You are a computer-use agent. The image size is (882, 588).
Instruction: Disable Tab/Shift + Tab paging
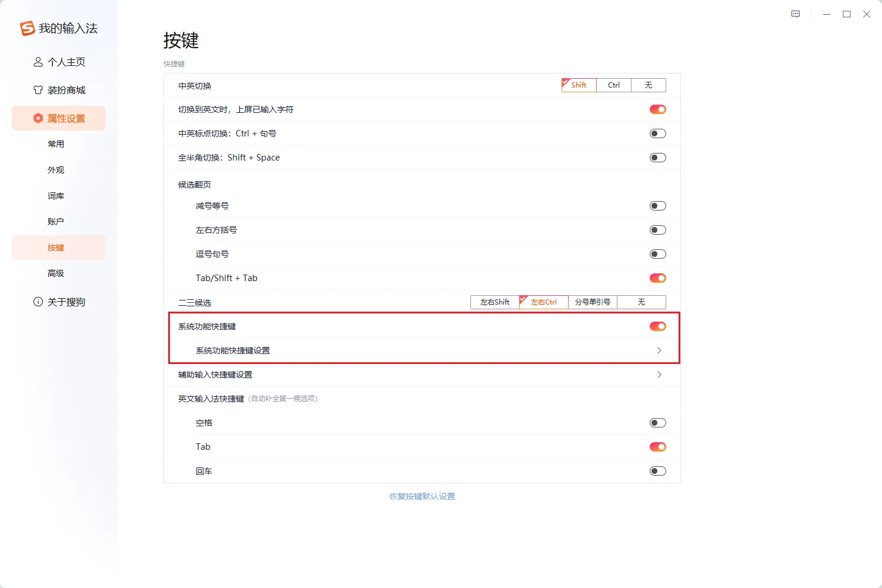657,278
